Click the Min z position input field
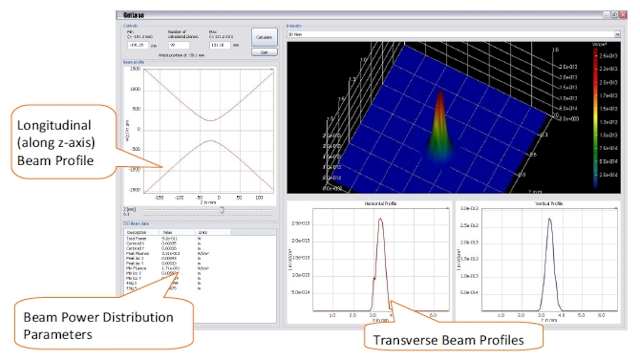The height and width of the screenshot is (360, 640). (x=138, y=45)
